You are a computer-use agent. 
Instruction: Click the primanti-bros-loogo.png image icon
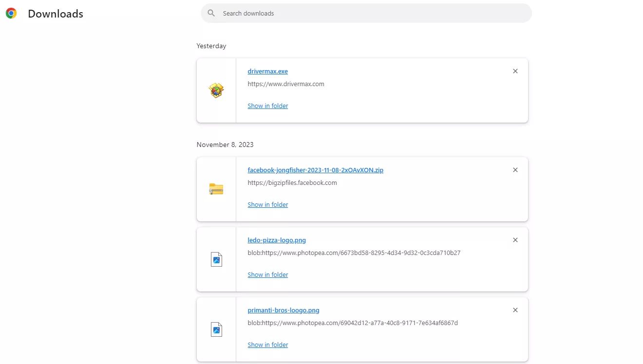coord(216,329)
